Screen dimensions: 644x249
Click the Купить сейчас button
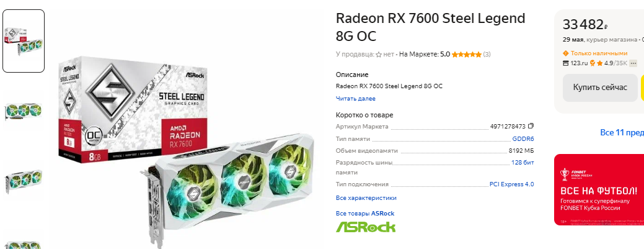pos(600,88)
